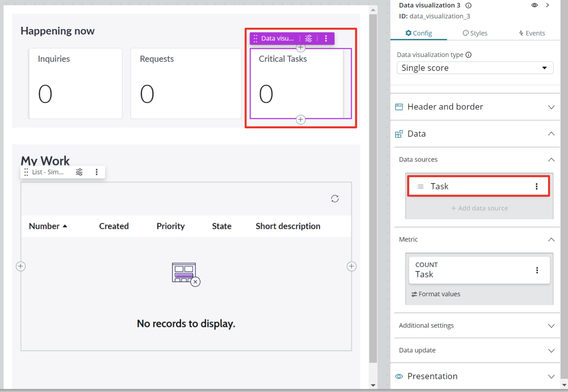568x392 pixels.
Task: Switch to the Styles tab
Action: click(475, 33)
